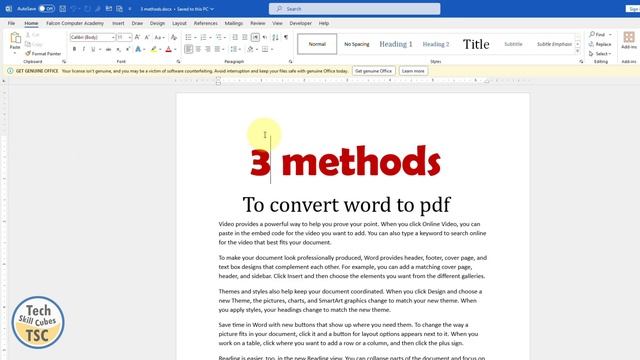This screenshot has width=640, height=360.
Task: Align text to the right
Action: [x=208, y=49]
